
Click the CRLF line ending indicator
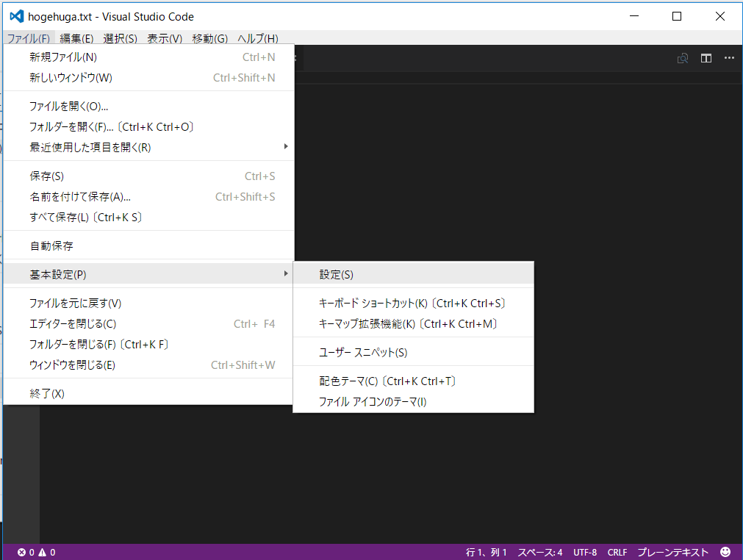point(617,553)
